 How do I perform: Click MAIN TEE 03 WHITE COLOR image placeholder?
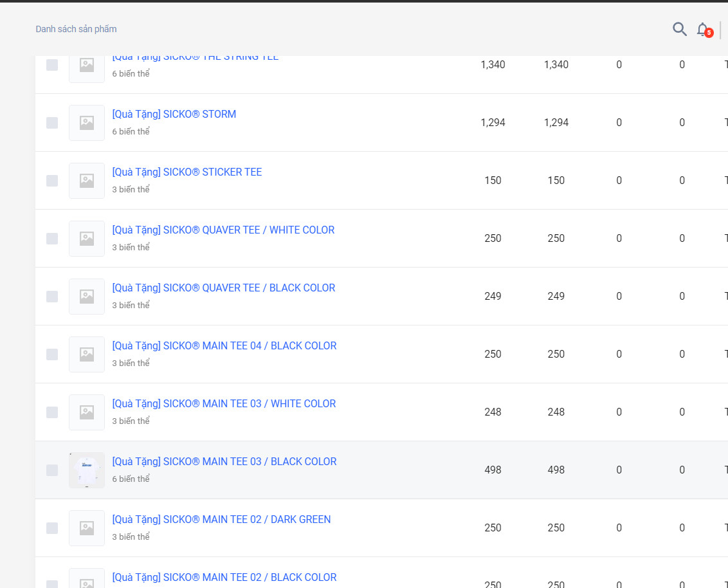[x=87, y=412]
